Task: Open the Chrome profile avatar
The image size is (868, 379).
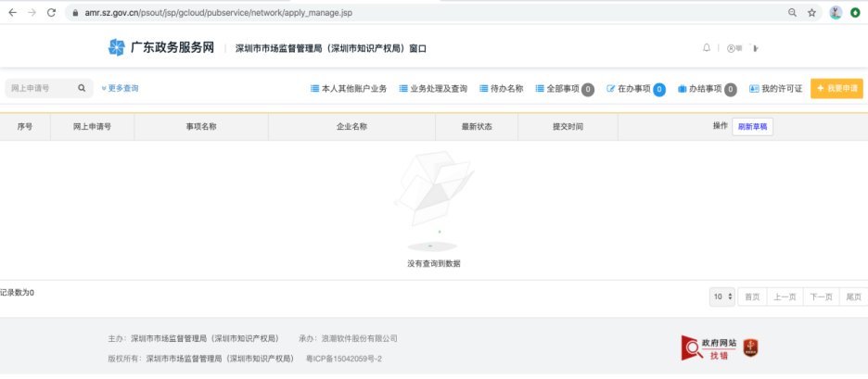Action: 836,13
